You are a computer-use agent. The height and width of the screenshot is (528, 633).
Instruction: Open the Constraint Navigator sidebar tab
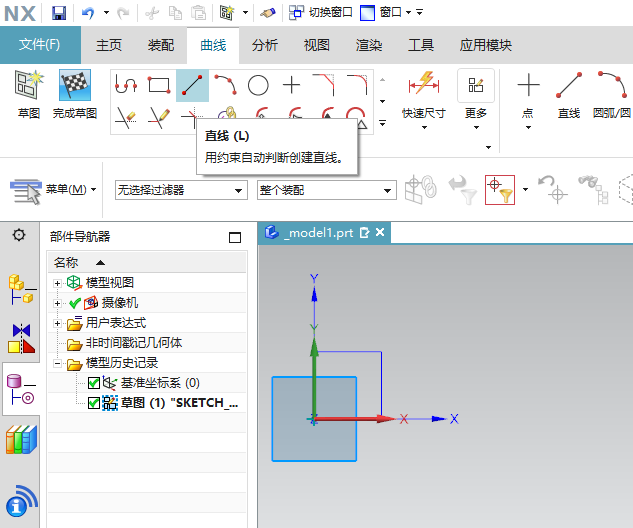pos(21,339)
